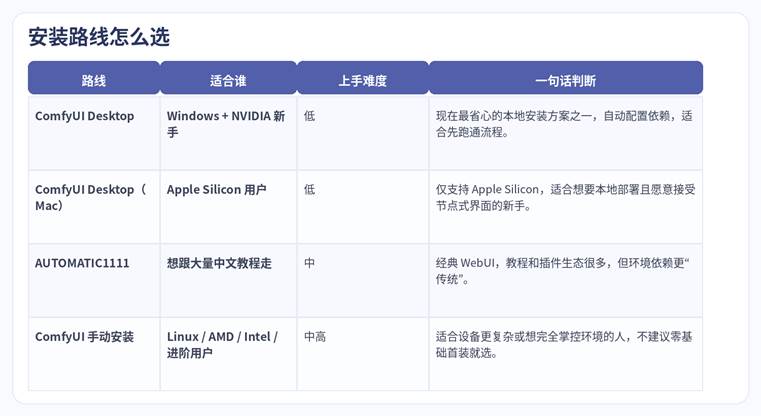This screenshot has height=416, width=761.
Task: Select the 适合谁 column header
Action: tap(228, 80)
